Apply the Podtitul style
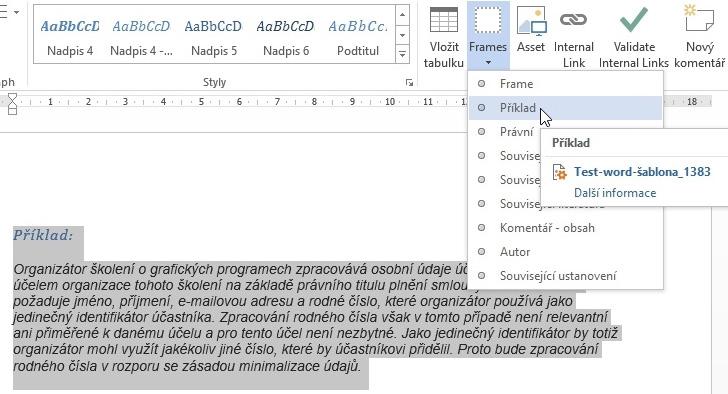The image size is (728, 394). [358, 37]
